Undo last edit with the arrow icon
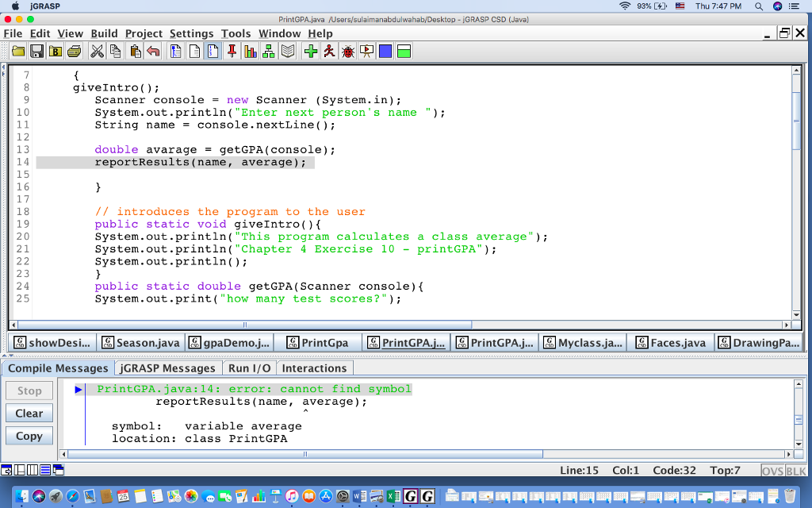 (x=153, y=51)
